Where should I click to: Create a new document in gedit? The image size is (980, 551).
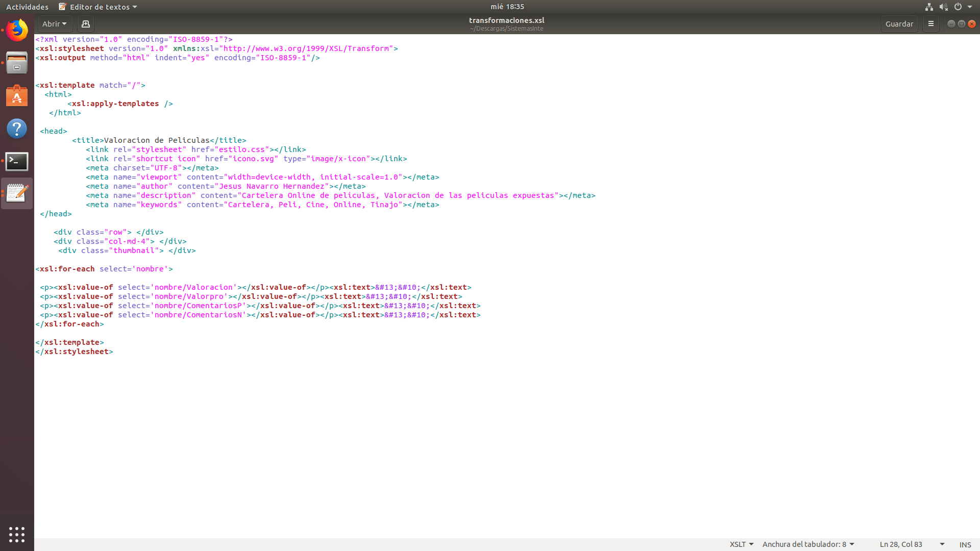tap(85, 24)
